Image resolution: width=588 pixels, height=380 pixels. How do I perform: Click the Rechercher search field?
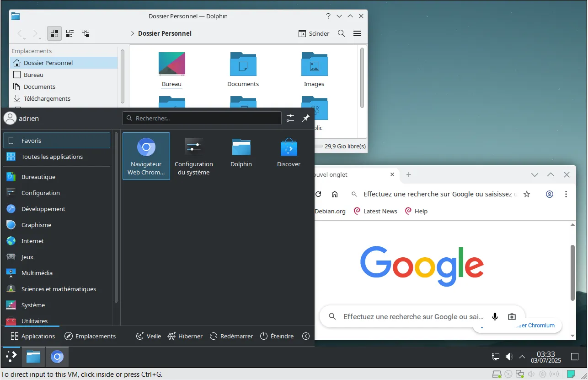(x=202, y=118)
